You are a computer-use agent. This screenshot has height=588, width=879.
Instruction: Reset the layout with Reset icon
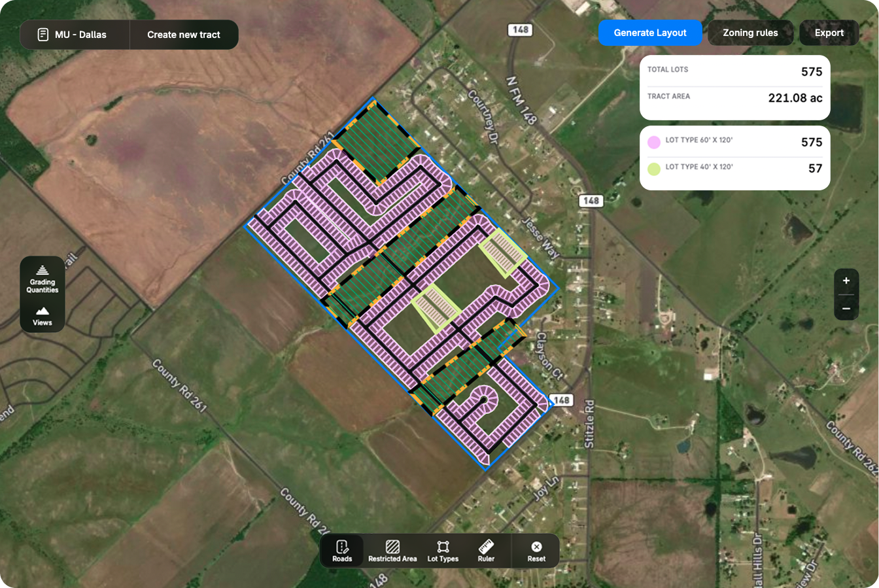pyautogui.click(x=536, y=551)
